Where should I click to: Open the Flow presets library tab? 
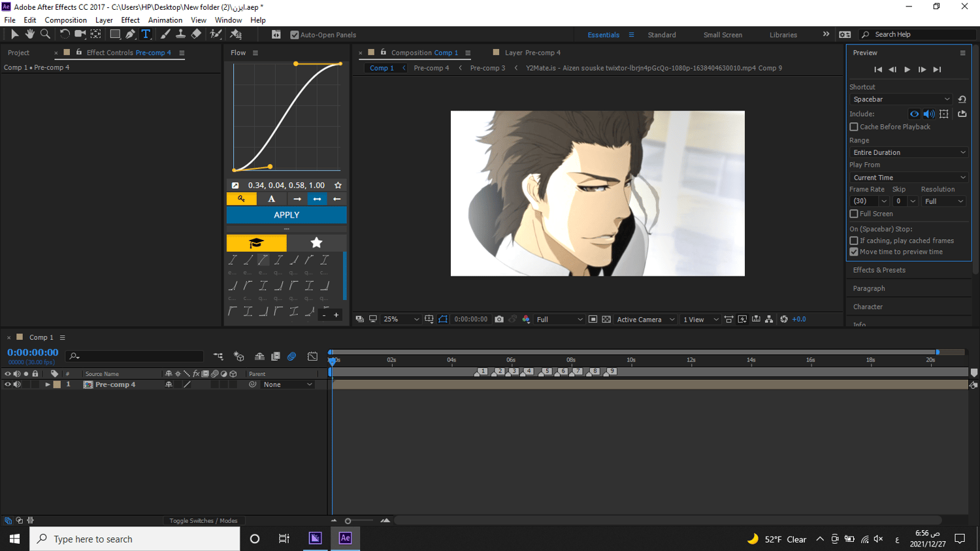(x=256, y=242)
